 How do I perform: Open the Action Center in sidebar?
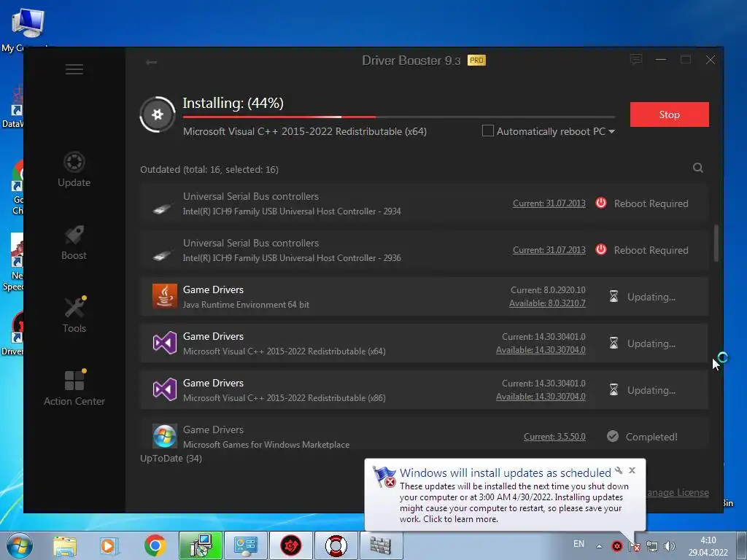pyautogui.click(x=74, y=388)
